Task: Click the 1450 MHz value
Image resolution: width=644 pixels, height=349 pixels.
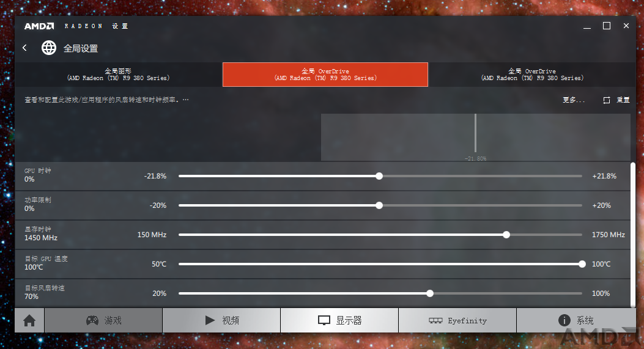Action: (40, 238)
